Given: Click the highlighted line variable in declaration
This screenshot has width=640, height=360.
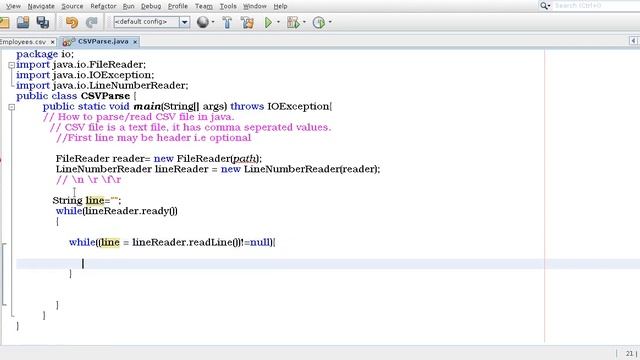Looking at the screenshot, I should [x=95, y=200].
